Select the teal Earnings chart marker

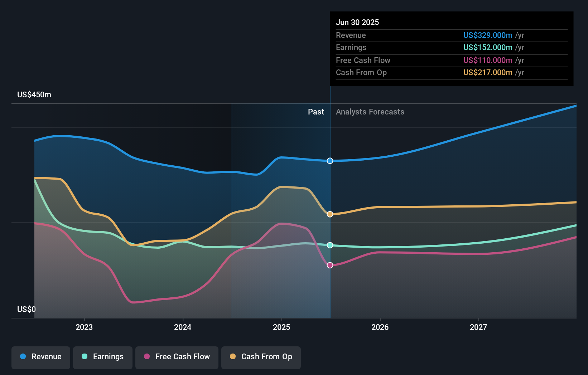[329, 245]
